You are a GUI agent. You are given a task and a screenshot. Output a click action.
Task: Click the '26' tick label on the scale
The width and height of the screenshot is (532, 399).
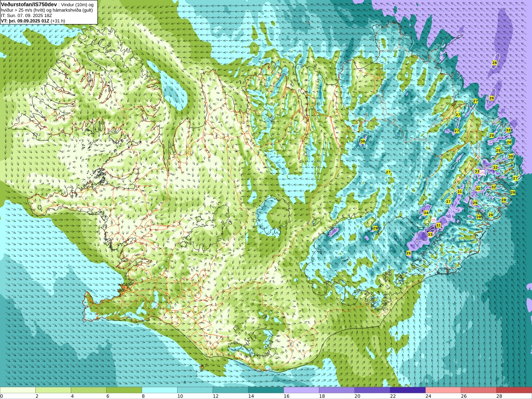pos(463,396)
